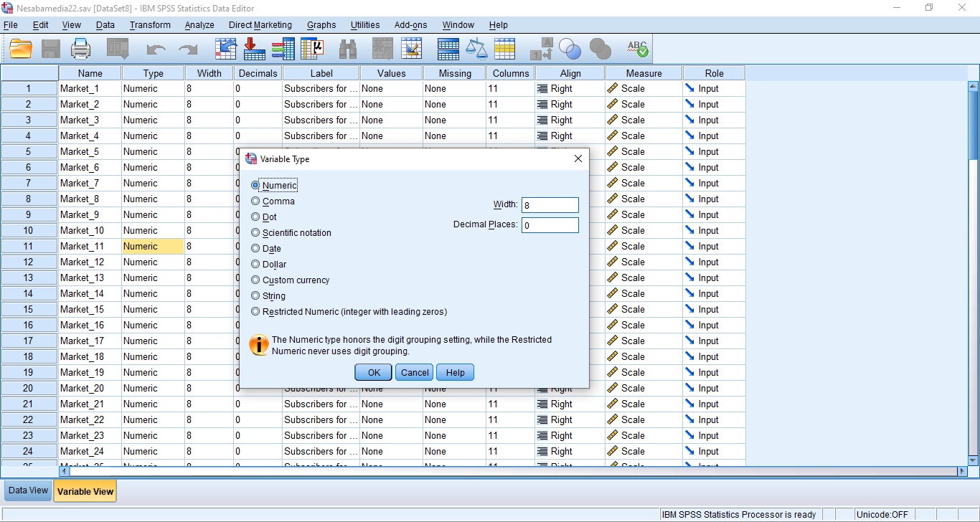Click the Split File toolbar icon

click(448, 49)
